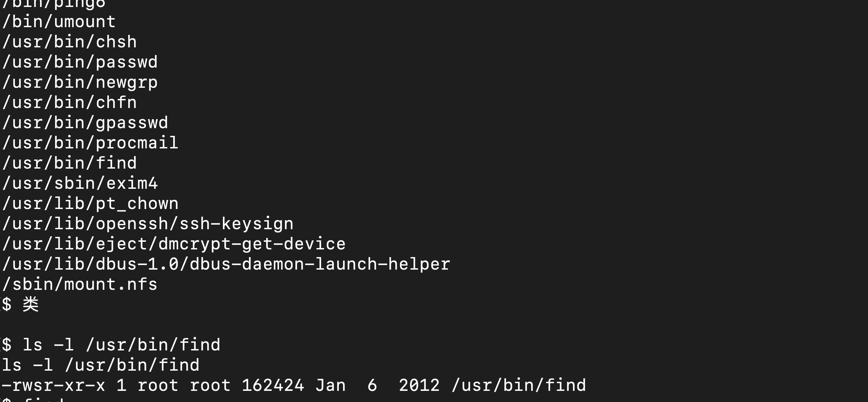
Task: Click the year 2012 in ls output
Action: pos(419,386)
